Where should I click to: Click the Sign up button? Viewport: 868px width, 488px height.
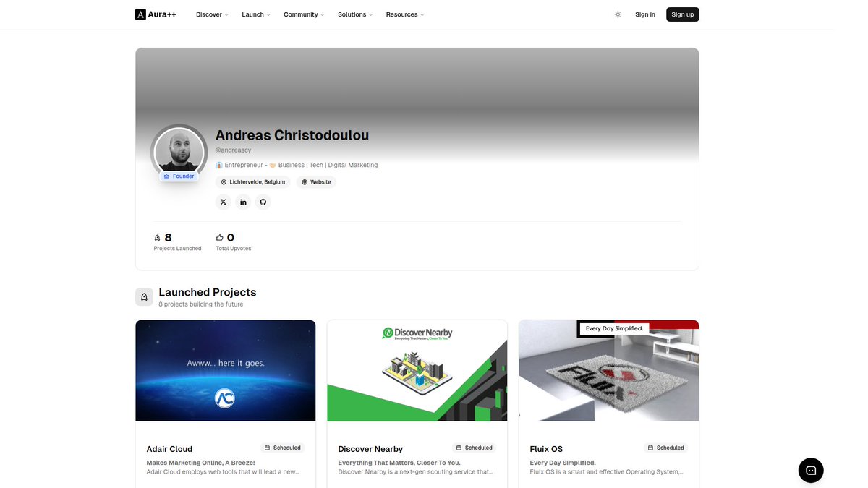(683, 14)
